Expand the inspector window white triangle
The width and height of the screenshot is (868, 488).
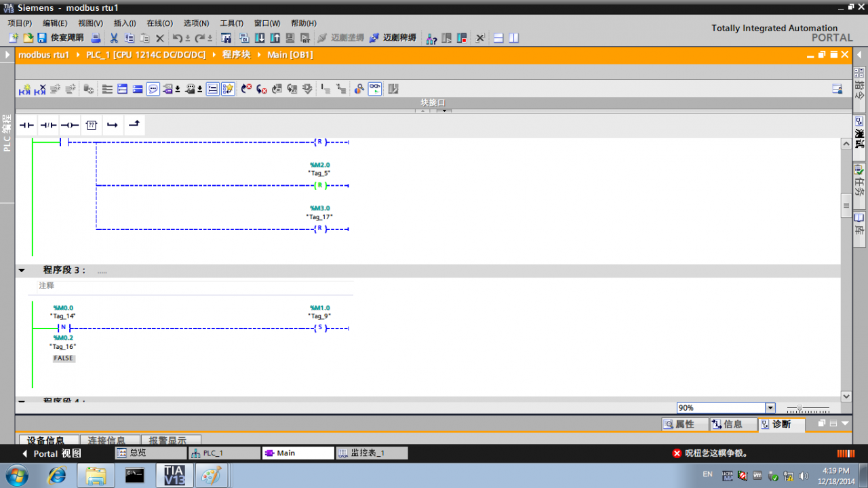click(845, 424)
